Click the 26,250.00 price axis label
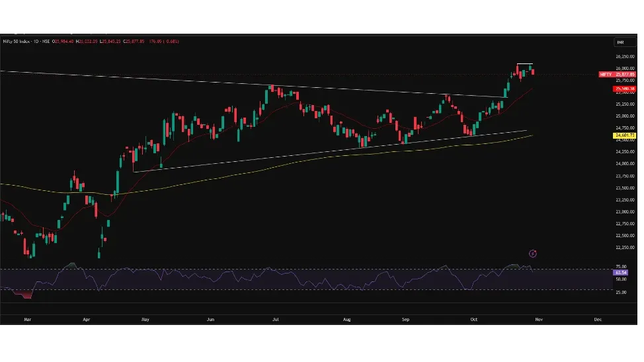Screen dimensions: 644x362 (x=625, y=57)
